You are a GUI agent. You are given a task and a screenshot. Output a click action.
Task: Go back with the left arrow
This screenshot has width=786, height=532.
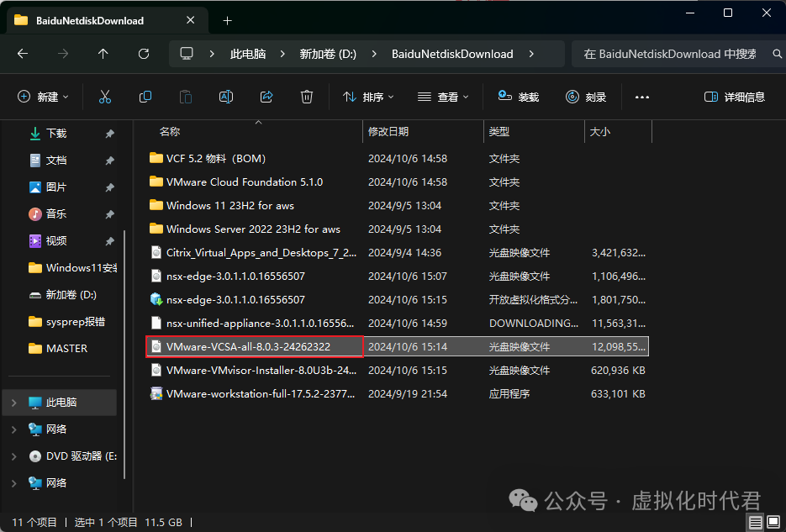coord(23,54)
